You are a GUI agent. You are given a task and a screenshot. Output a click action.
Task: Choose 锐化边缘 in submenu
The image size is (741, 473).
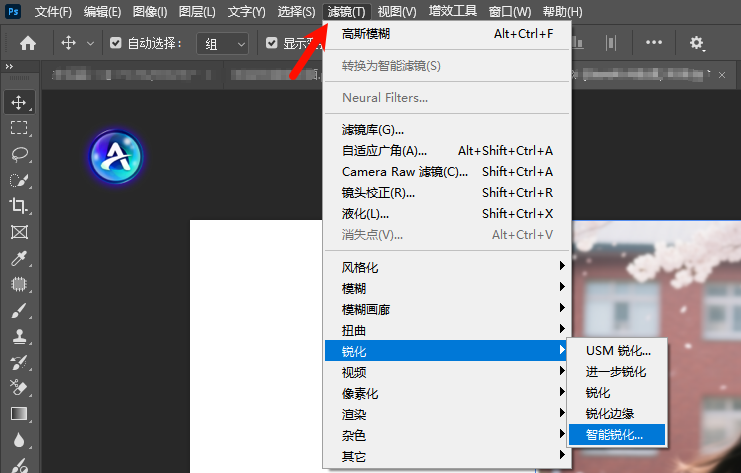(617, 413)
